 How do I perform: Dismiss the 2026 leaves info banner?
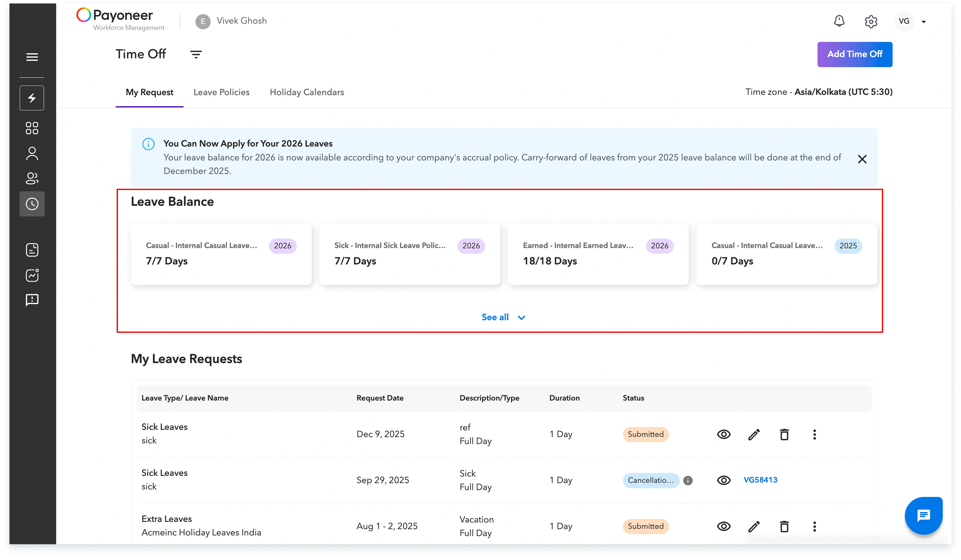tap(862, 159)
